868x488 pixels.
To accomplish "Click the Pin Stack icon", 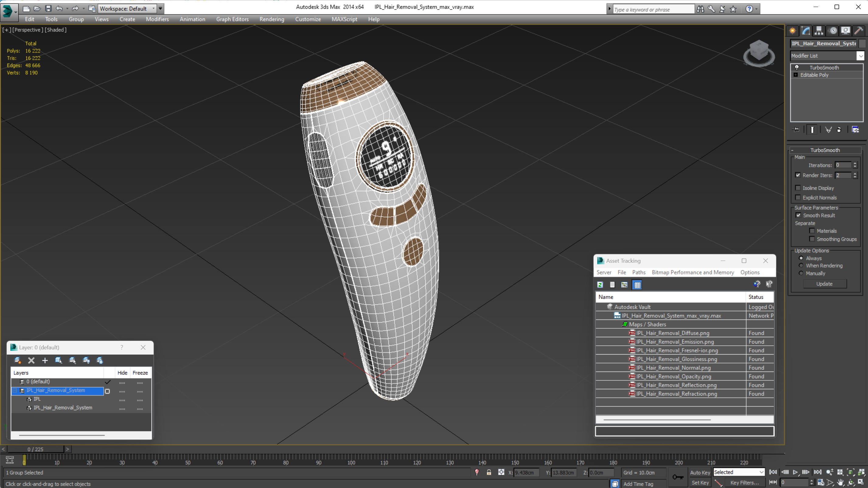I will [796, 130].
